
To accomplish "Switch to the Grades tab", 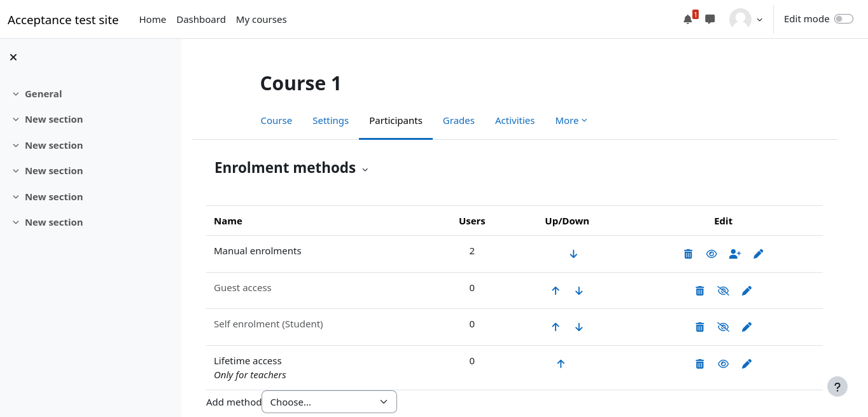I will click(x=458, y=121).
